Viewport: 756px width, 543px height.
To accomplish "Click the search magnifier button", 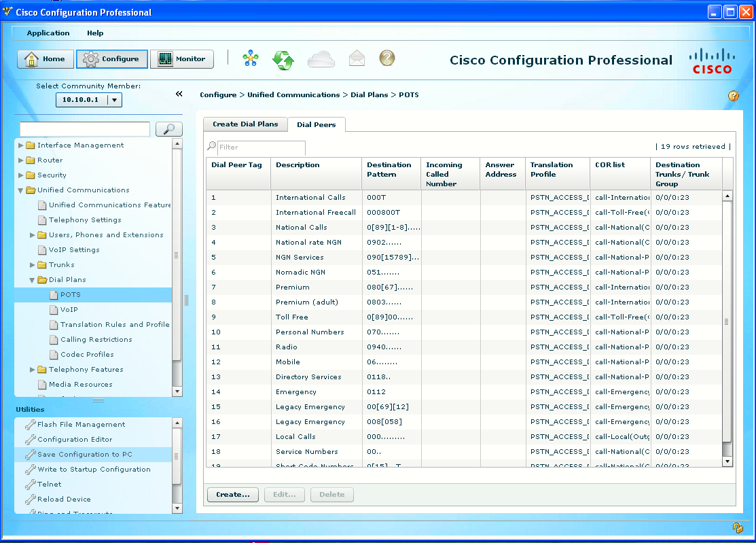I will click(x=168, y=128).
